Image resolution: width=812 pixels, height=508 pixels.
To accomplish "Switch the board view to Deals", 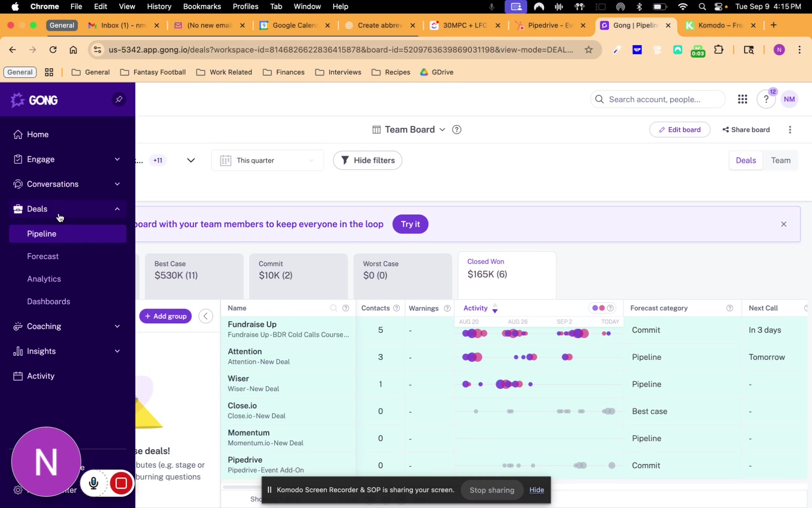I will [x=746, y=160].
